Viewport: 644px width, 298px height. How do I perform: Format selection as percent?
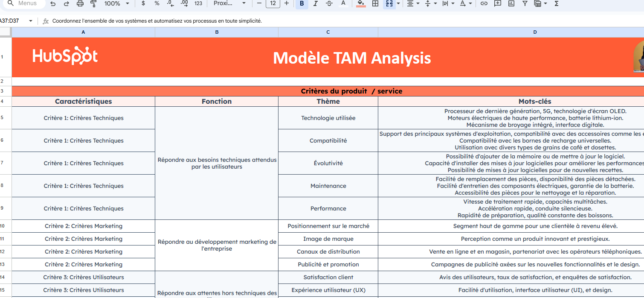[x=157, y=3]
